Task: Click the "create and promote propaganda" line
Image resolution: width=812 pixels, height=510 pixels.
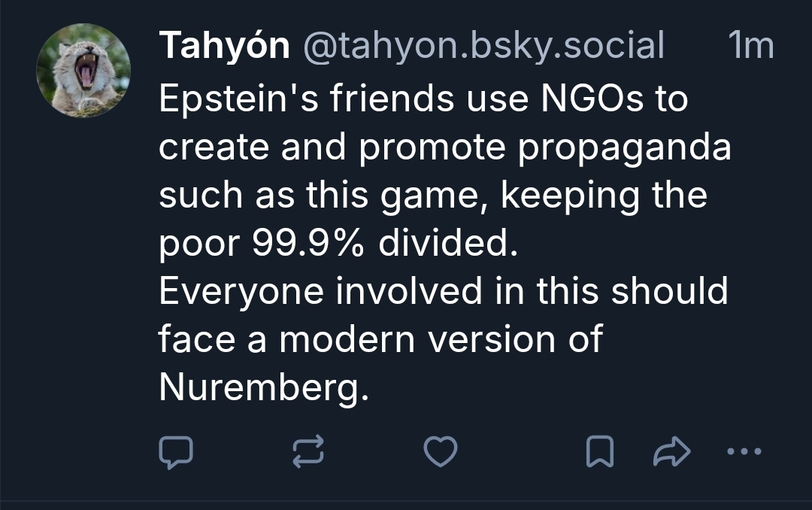Action: (x=444, y=147)
